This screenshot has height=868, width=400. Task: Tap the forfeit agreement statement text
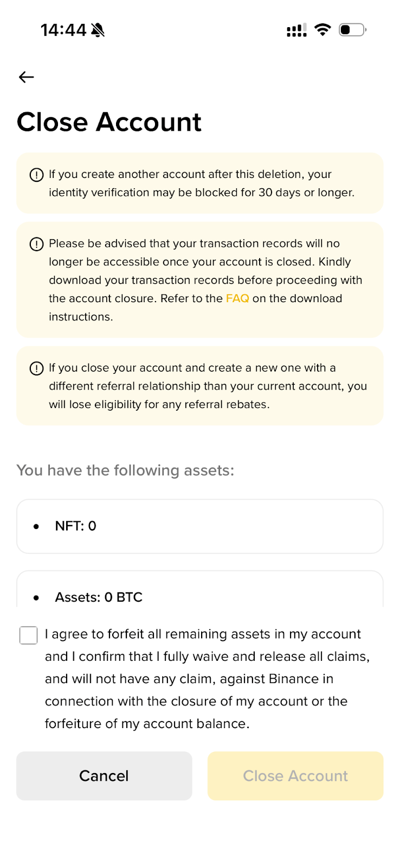point(207,679)
